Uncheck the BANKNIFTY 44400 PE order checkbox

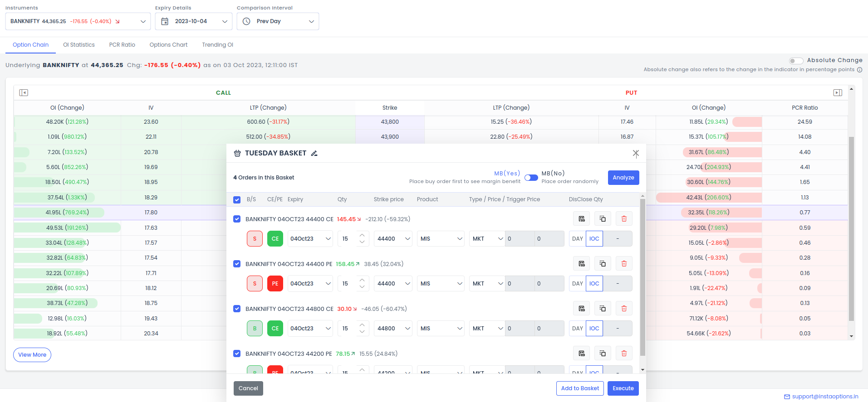[237, 264]
